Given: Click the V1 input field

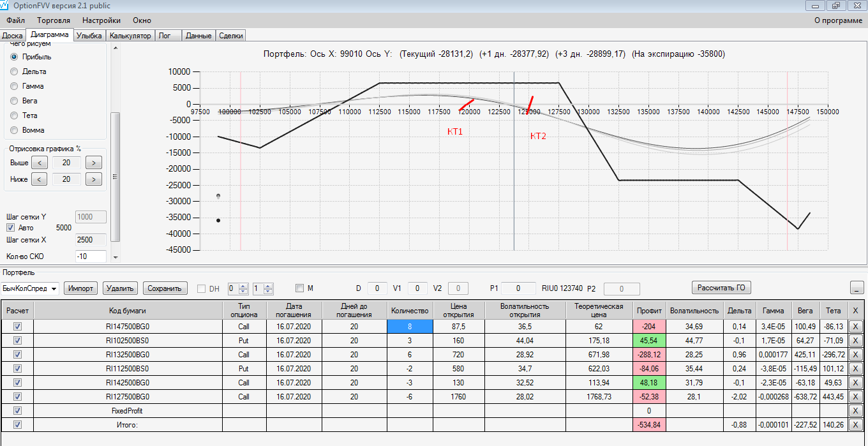Looking at the screenshot, I should pyautogui.click(x=417, y=288).
